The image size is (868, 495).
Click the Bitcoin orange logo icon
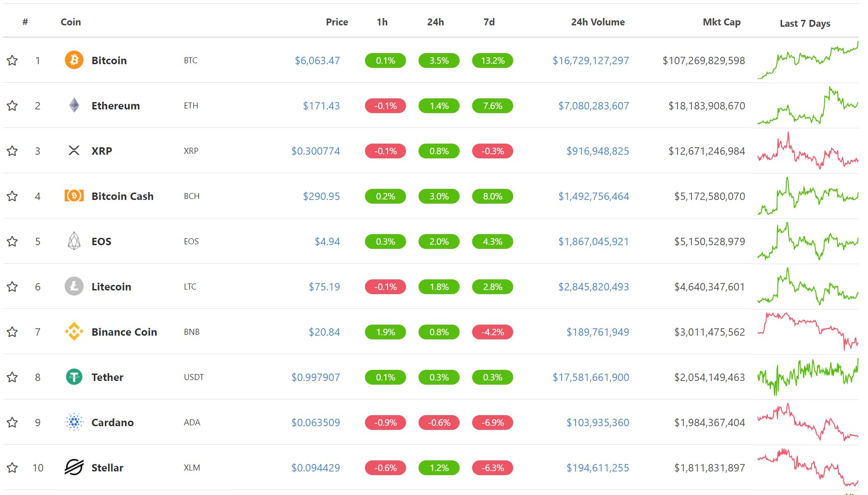point(74,60)
